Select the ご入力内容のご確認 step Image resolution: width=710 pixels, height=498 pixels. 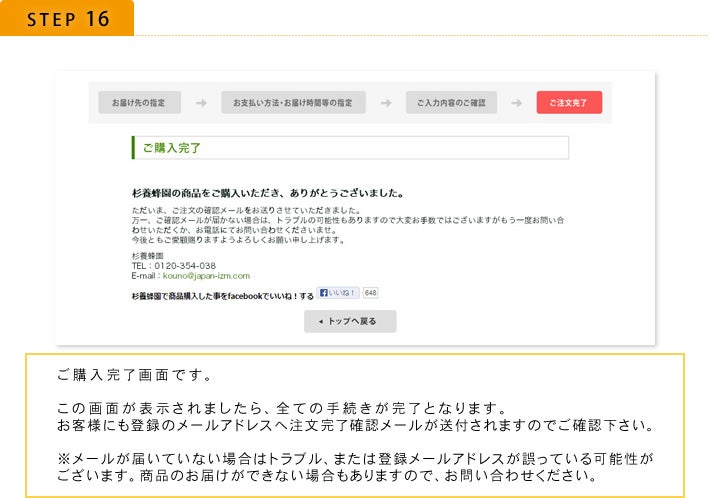[451, 103]
